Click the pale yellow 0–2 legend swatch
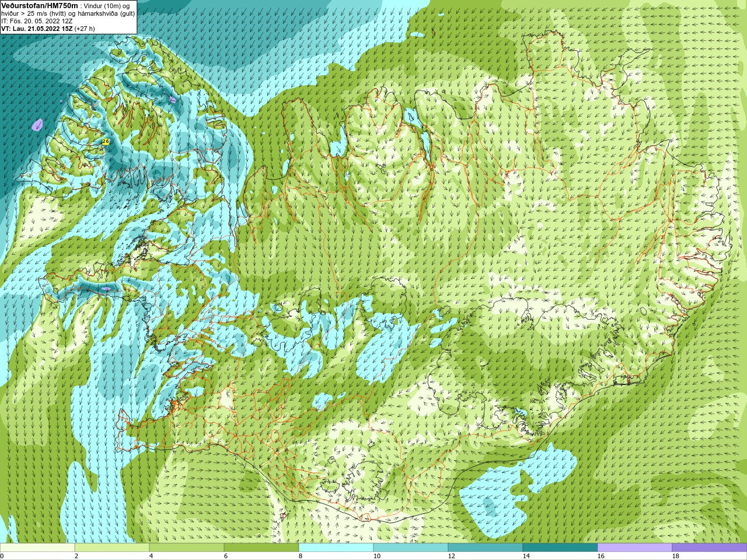 tap(37, 548)
